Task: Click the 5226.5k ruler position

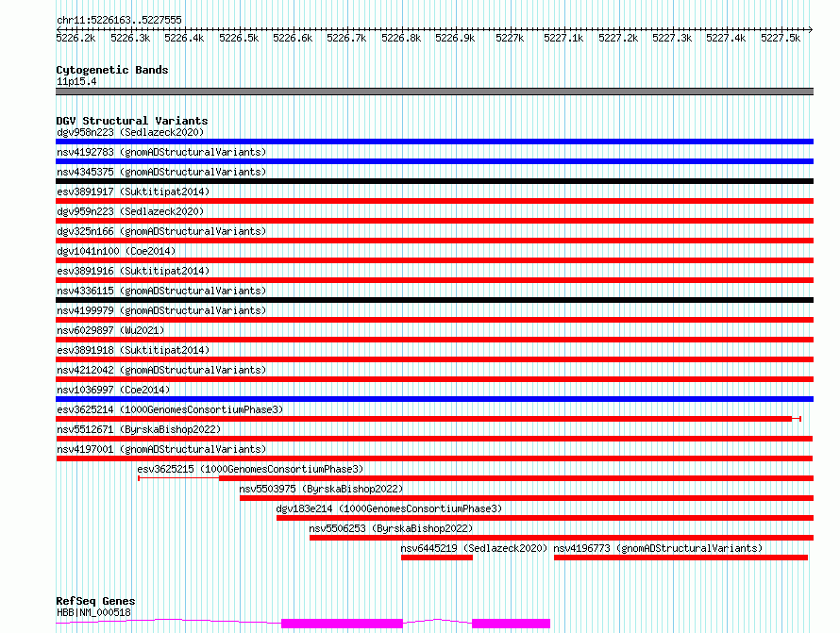Action: coord(239,38)
